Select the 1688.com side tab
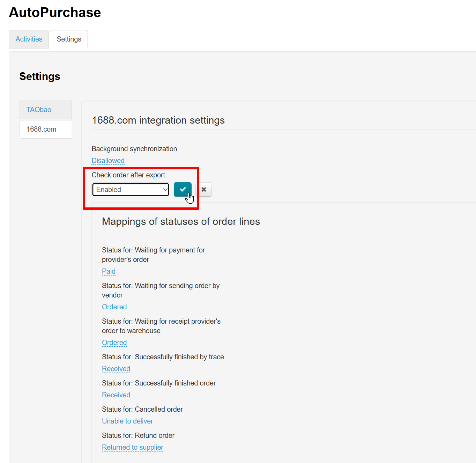Screen dimensions: 476x463 tap(42, 129)
